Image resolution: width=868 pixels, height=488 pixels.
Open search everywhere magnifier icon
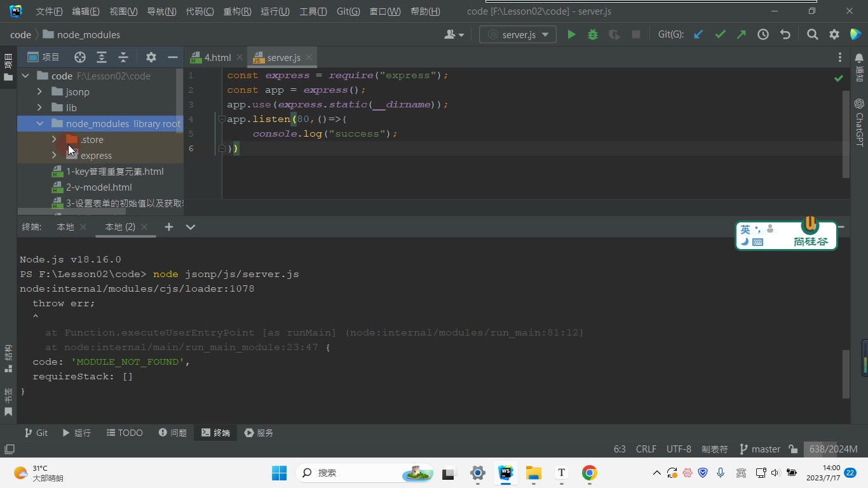812,35
